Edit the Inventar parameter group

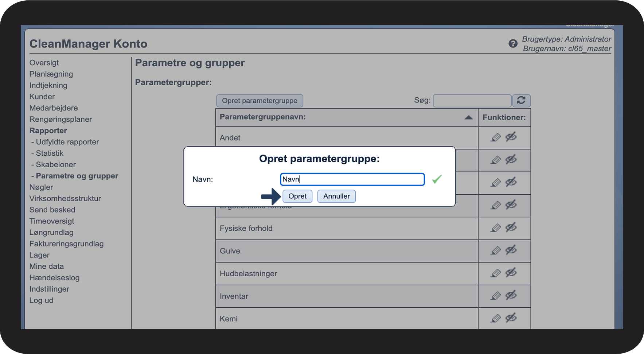(x=496, y=296)
